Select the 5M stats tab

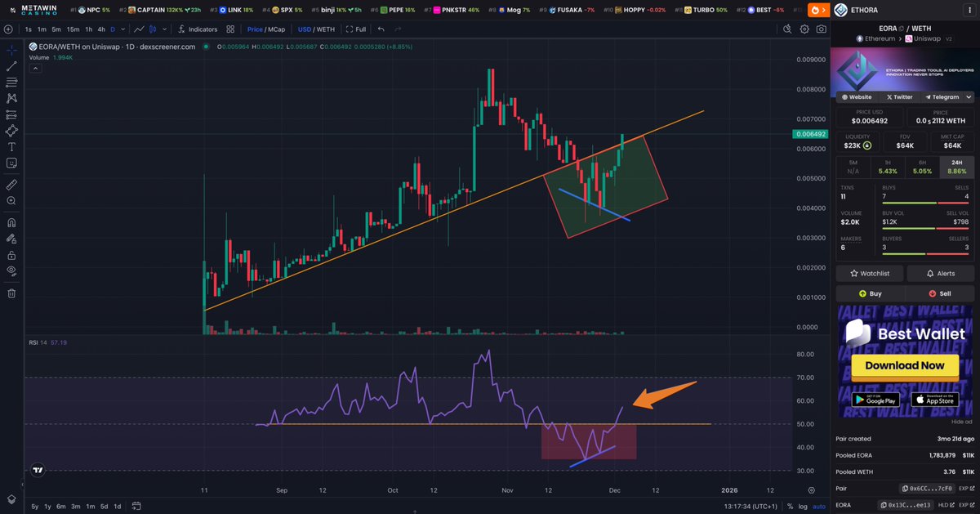pyautogui.click(x=853, y=167)
